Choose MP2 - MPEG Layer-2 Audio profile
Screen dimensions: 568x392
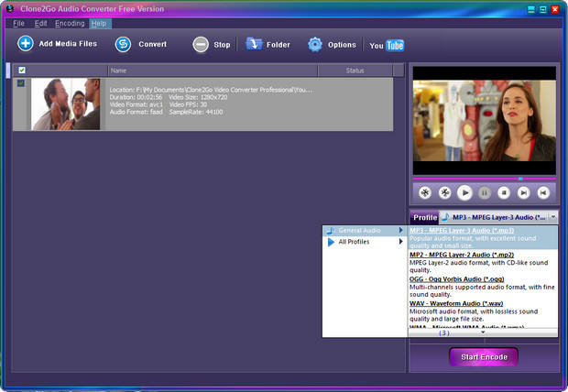click(483, 262)
